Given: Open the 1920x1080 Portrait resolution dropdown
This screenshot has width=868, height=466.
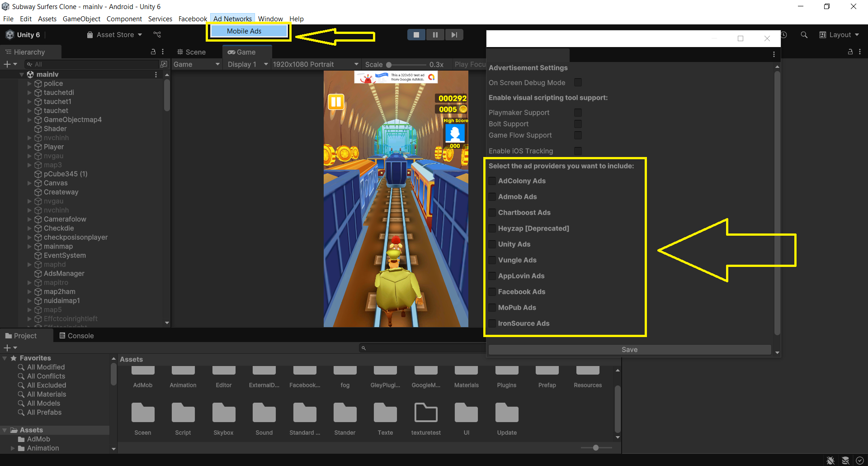Looking at the screenshot, I should 315,64.
